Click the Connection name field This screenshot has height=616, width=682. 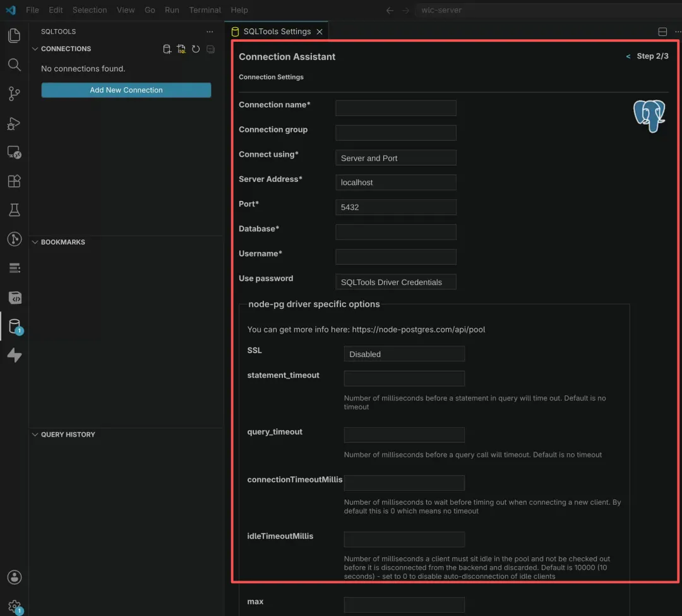(395, 108)
